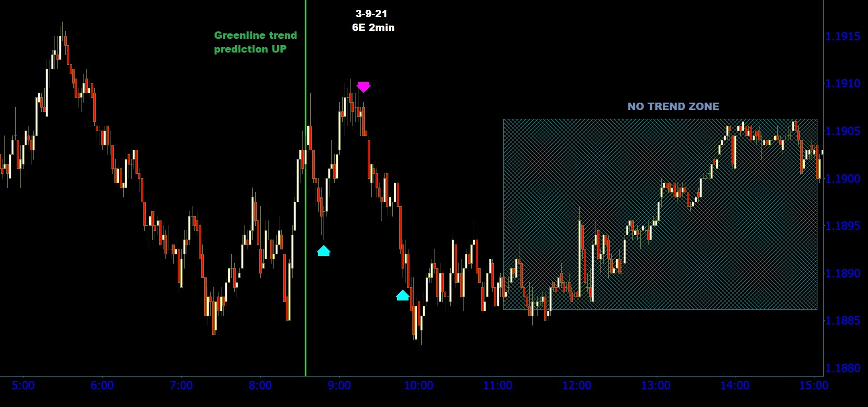Click the cyan up arrow near 8:50
The height and width of the screenshot is (407, 868).
324,250
